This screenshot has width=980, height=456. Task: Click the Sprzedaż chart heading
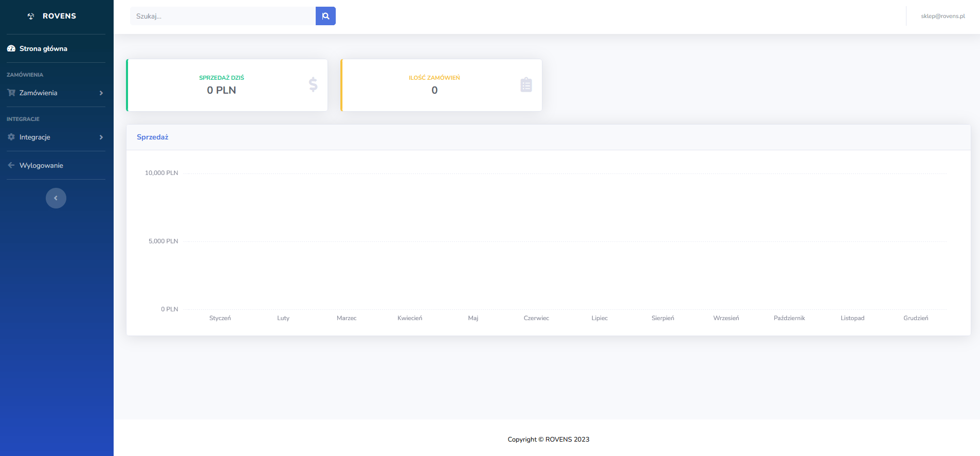(x=152, y=137)
